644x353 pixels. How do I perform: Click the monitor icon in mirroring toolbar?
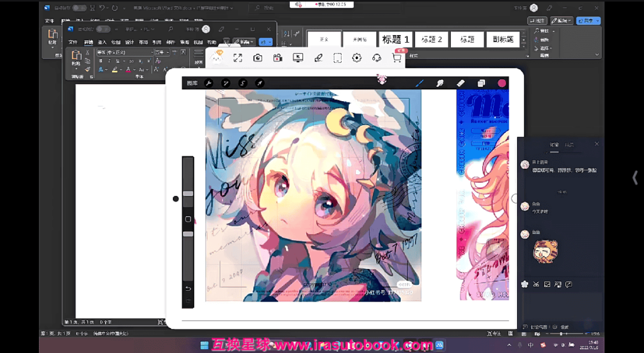(x=297, y=58)
